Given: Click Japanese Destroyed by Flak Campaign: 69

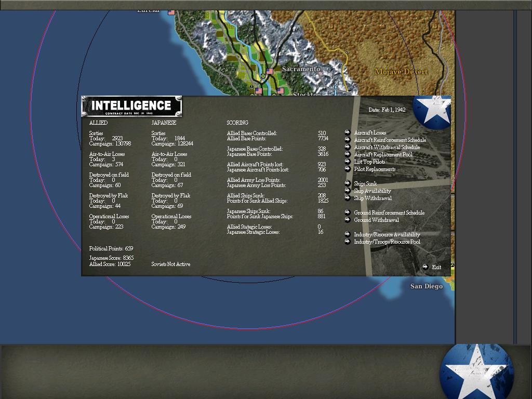Looking at the screenshot, I should coord(167,206).
